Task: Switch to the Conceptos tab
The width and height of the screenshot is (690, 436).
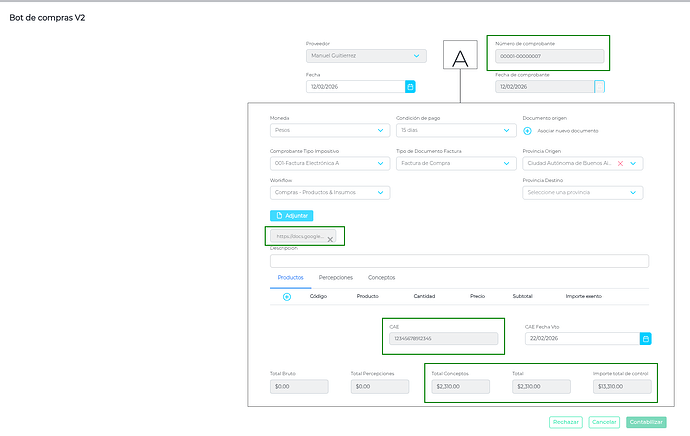Action: coord(381,276)
